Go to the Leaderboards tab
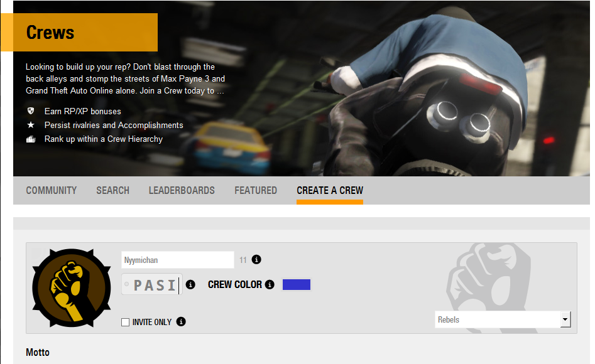The width and height of the screenshot is (595, 364). (182, 190)
